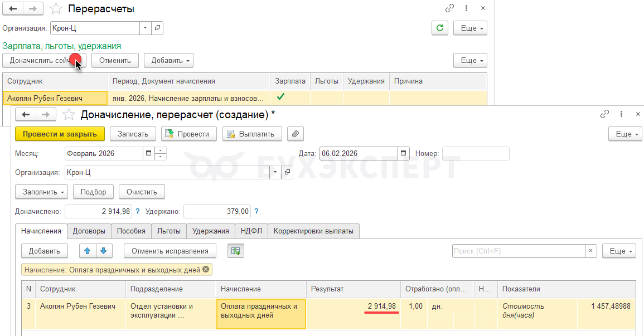
Task: Copy link to the Перерасчеты window
Action: 450,8
